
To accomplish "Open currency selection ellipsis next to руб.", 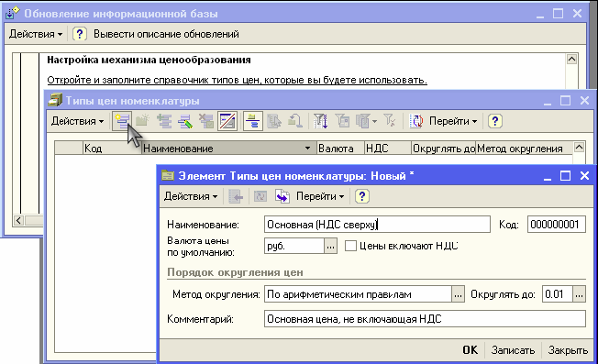I will coord(331,247).
